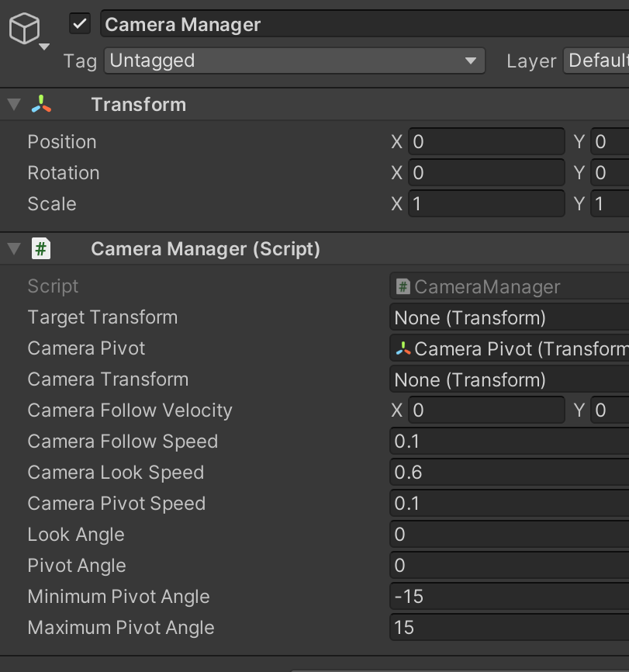Open the Layer Default dropdown

[x=596, y=61]
